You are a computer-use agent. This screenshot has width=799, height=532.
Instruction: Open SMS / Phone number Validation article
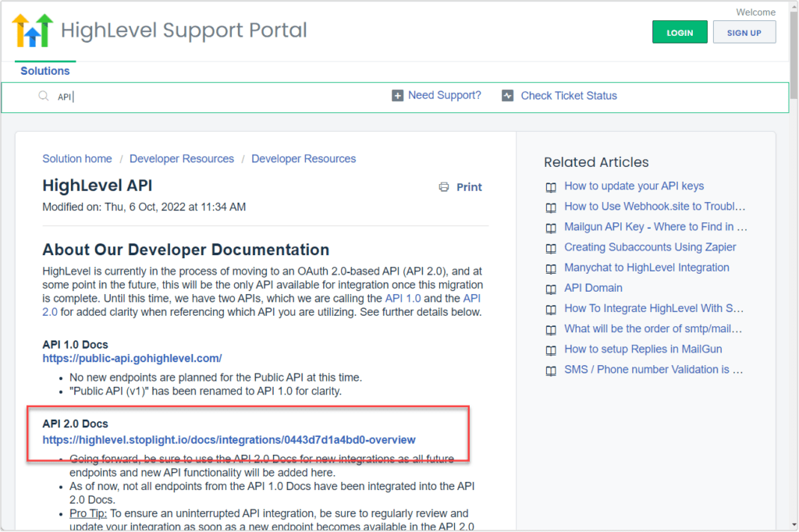click(653, 370)
